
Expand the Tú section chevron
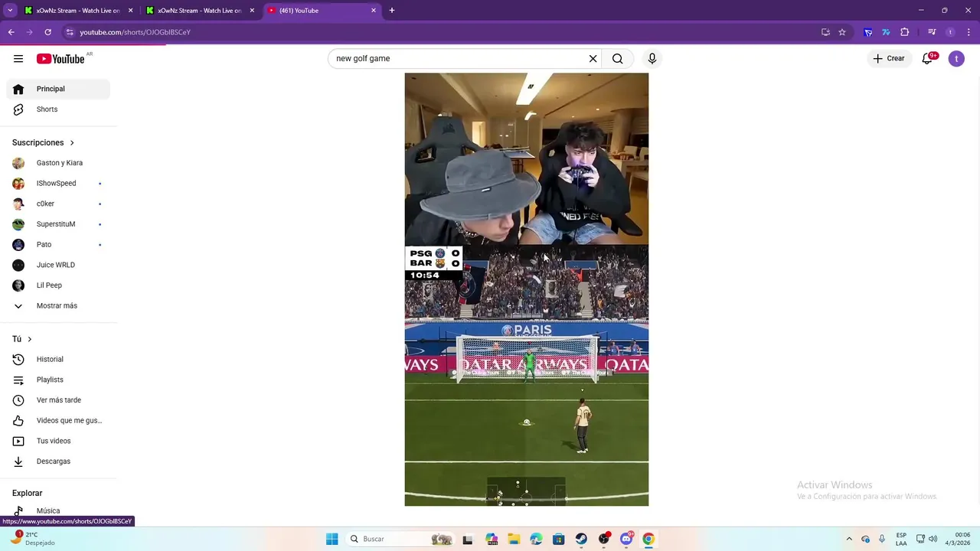(x=30, y=339)
